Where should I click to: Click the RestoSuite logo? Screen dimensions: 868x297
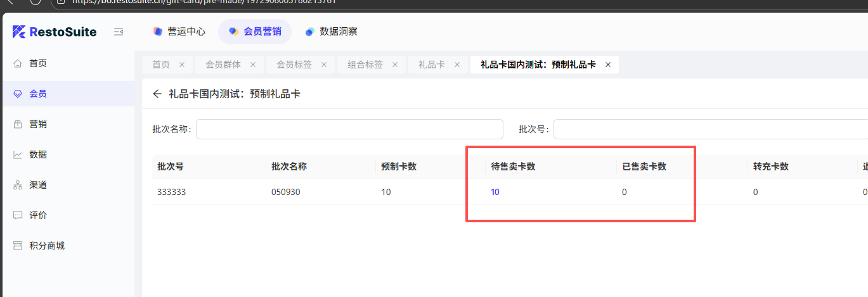(x=55, y=32)
